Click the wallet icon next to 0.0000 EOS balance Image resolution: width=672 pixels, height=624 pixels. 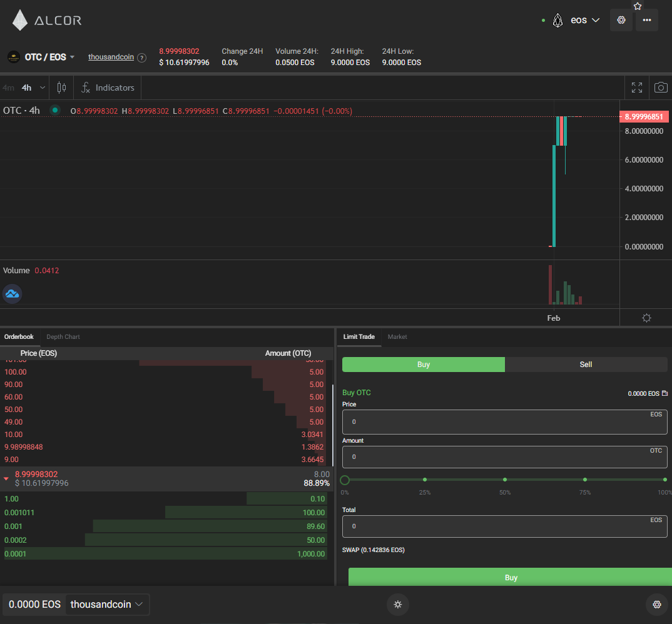tap(664, 393)
